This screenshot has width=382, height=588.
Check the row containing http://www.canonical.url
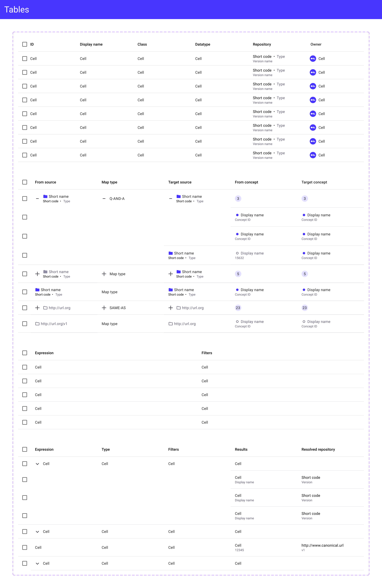click(25, 547)
